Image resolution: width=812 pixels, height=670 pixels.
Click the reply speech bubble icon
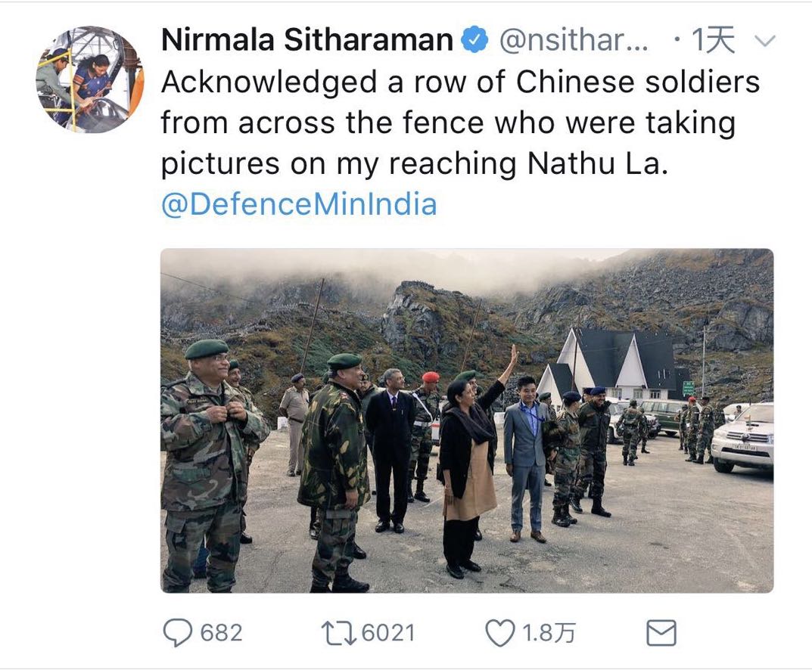pos(178,633)
